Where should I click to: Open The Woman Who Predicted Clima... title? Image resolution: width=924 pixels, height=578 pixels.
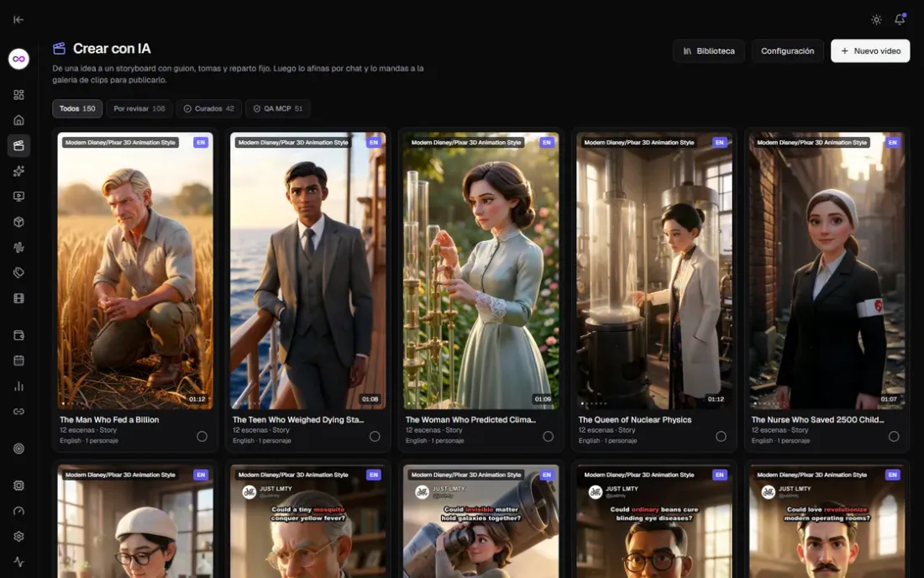pyautogui.click(x=470, y=419)
